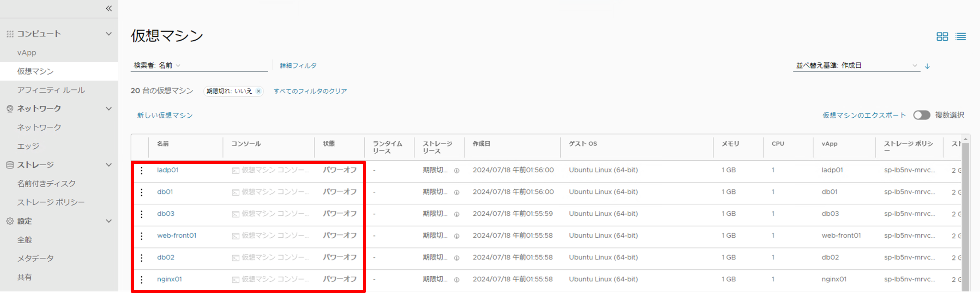
Task: Open VM console for db02
Action: pyautogui.click(x=270, y=258)
